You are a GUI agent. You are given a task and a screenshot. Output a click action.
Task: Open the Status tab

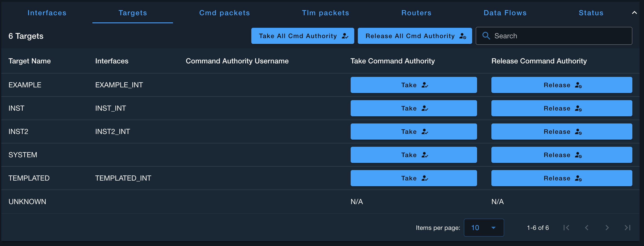591,13
